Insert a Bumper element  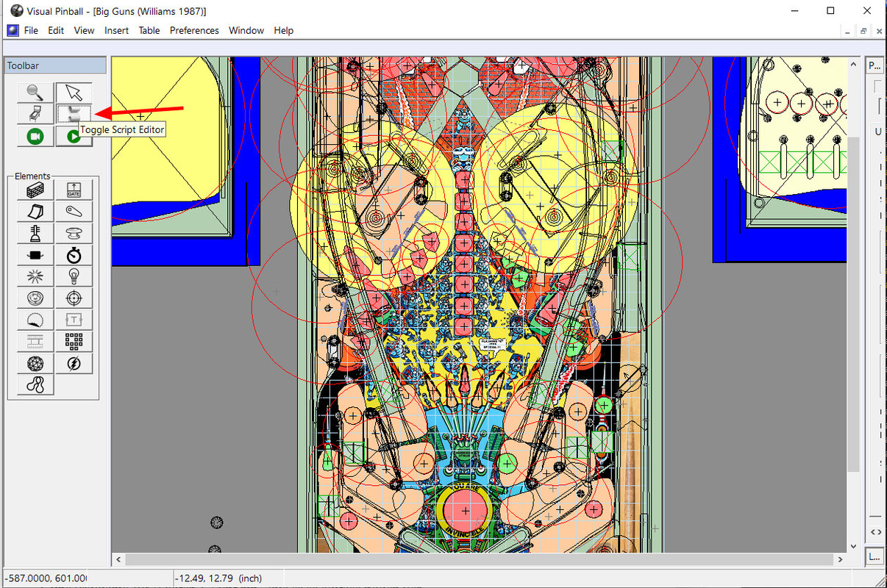74,234
